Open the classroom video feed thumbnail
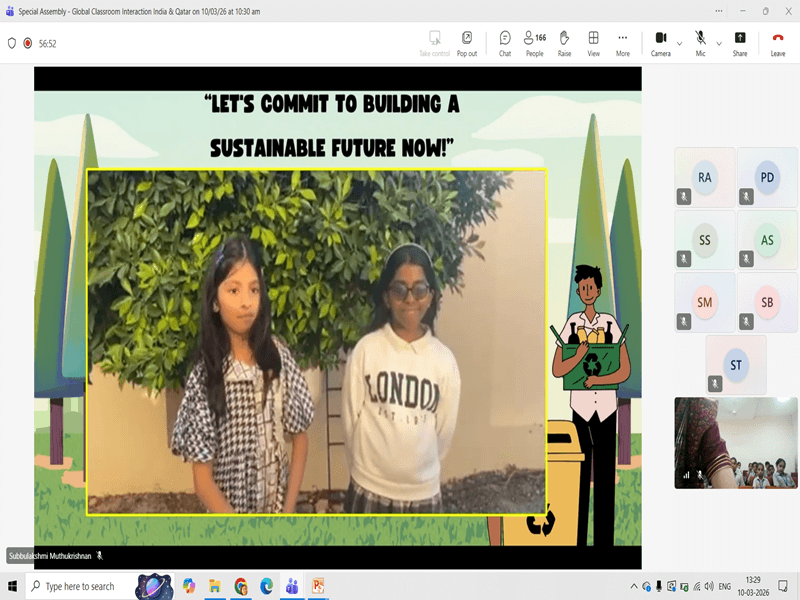Image resolution: width=800 pixels, height=600 pixels. [x=735, y=443]
